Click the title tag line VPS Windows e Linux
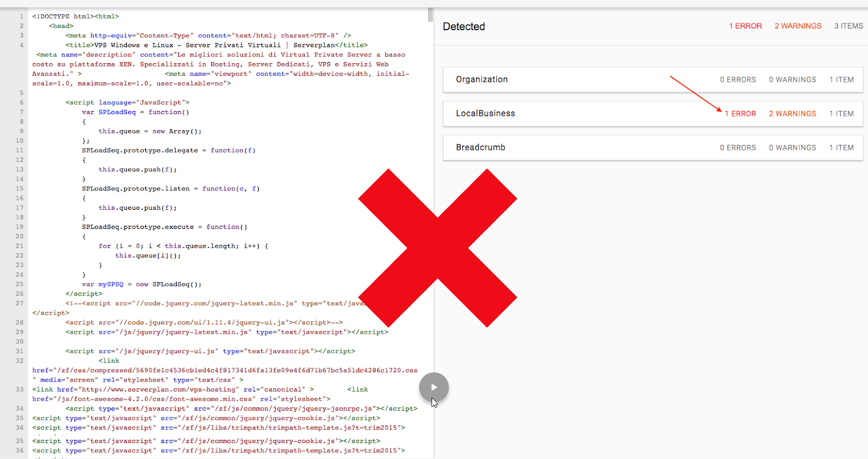This screenshot has height=459, width=868. tap(216, 45)
